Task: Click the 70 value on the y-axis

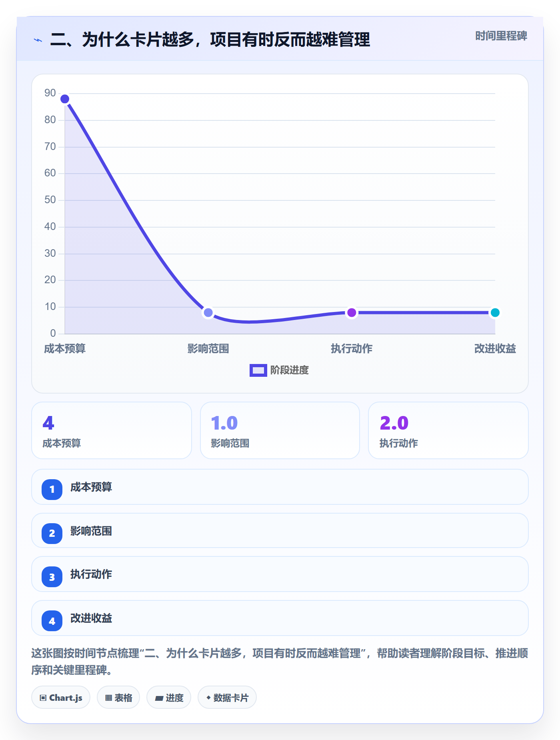Action: pos(50,147)
